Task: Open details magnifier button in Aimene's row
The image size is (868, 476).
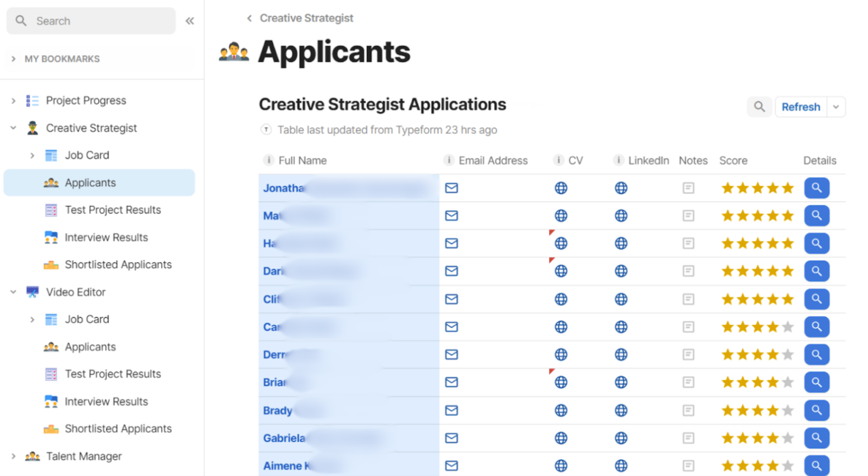Action: click(816, 465)
